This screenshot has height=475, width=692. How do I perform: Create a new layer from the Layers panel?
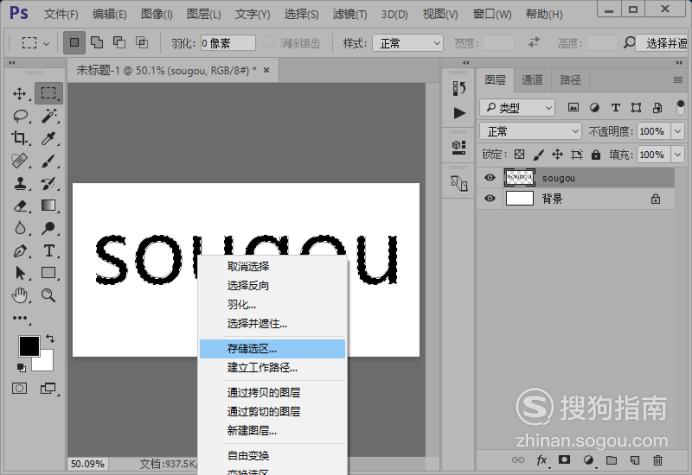point(635,460)
